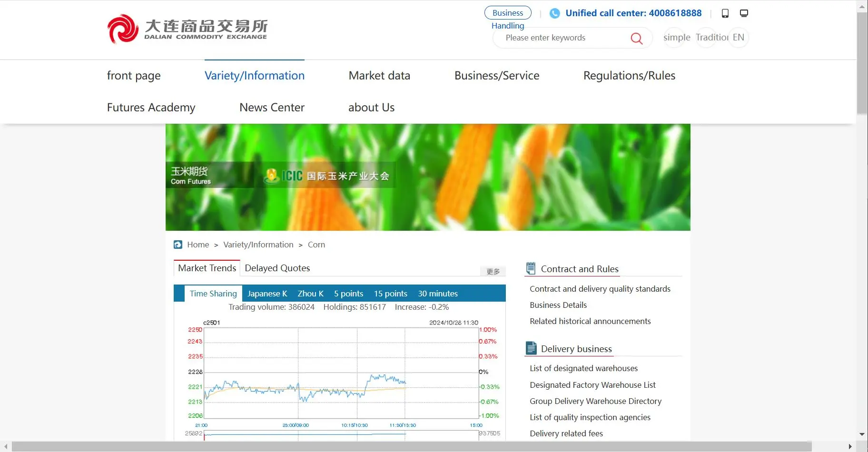Open the front page menu
868x452 pixels.
pyautogui.click(x=134, y=76)
